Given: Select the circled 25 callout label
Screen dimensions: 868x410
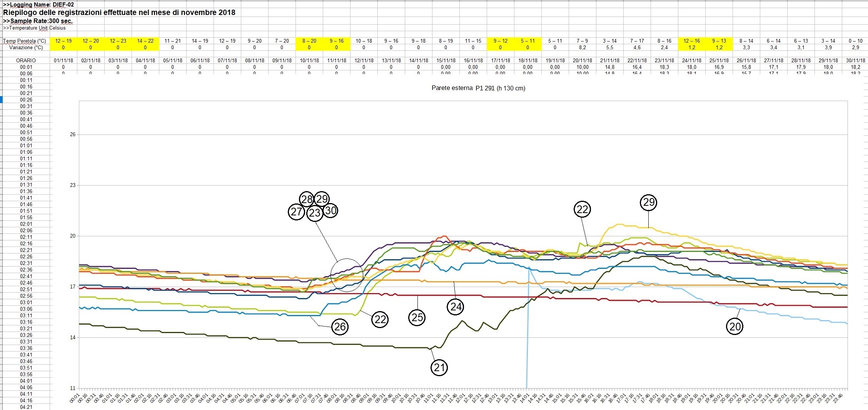Looking at the screenshot, I should click(x=417, y=318).
